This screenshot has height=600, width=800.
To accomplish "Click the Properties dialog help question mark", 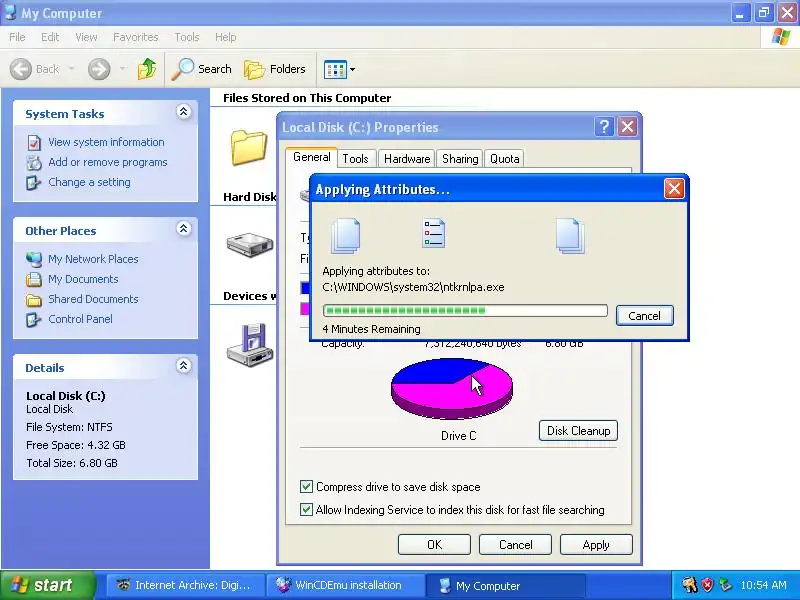I will coord(605,127).
